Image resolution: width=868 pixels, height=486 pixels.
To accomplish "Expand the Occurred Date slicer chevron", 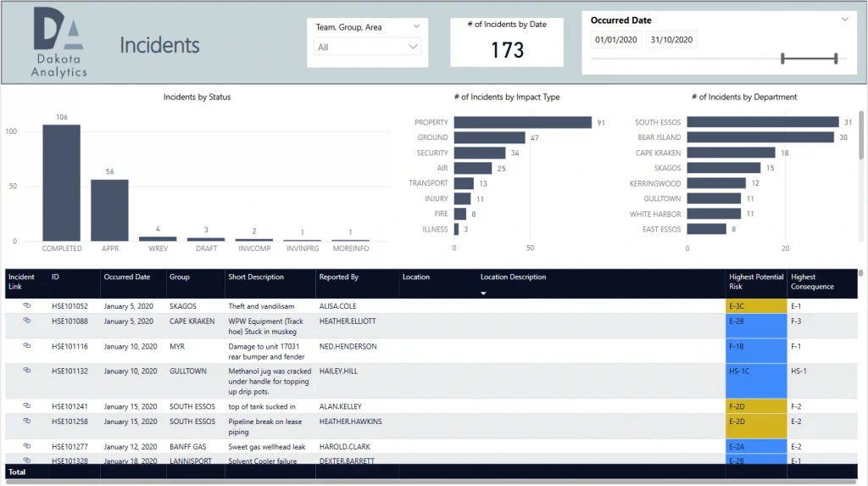I will (844, 20).
